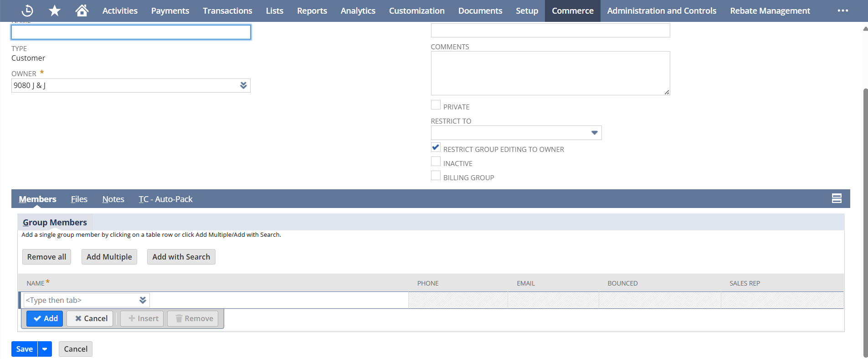Click the Add button with checkmark

(x=45, y=318)
